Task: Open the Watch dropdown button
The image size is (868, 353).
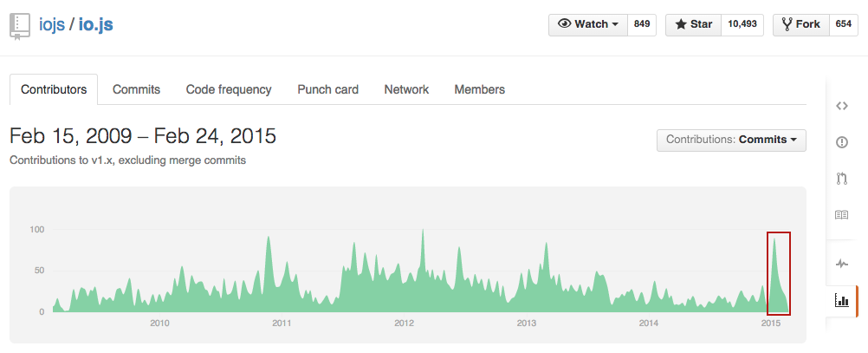Action: click(x=588, y=24)
